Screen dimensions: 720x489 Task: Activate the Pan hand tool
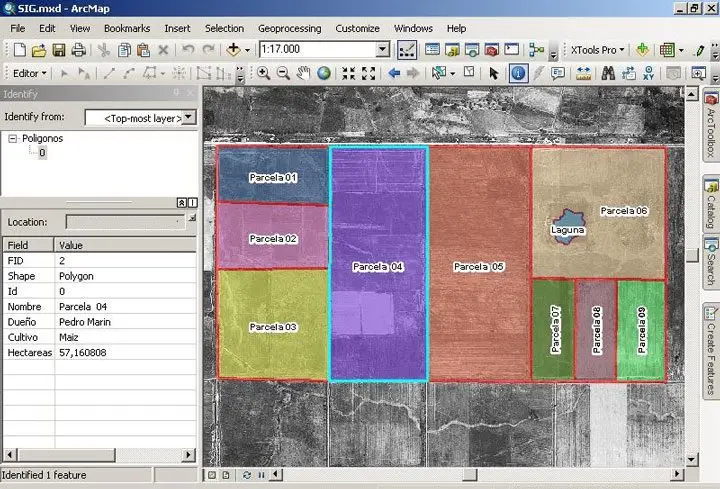pyautogui.click(x=303, y=73)
